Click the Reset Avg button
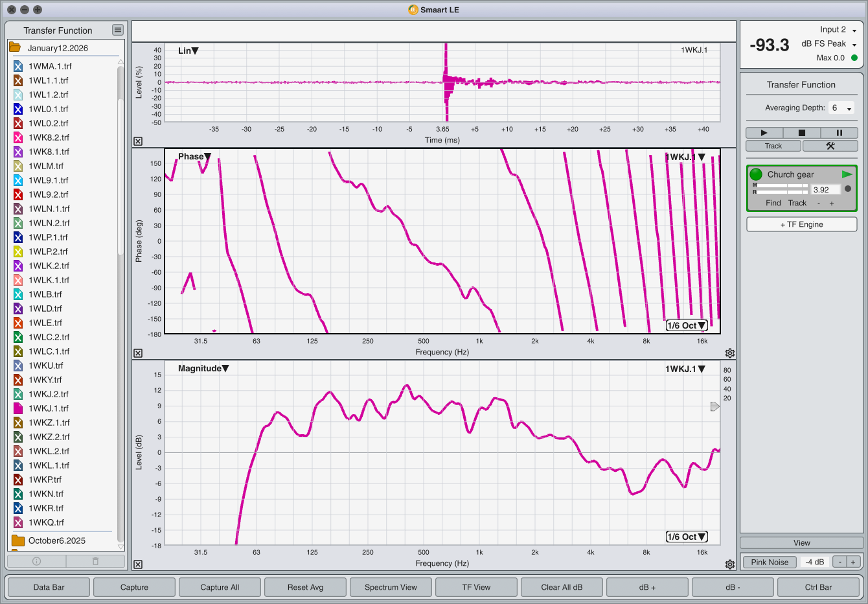The width and height of the screenshot is (868, 604). tap(305, 587)
